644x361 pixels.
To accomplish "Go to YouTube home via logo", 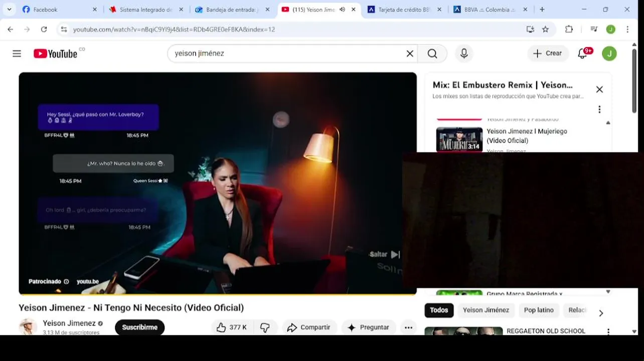I will coord(55,54).
